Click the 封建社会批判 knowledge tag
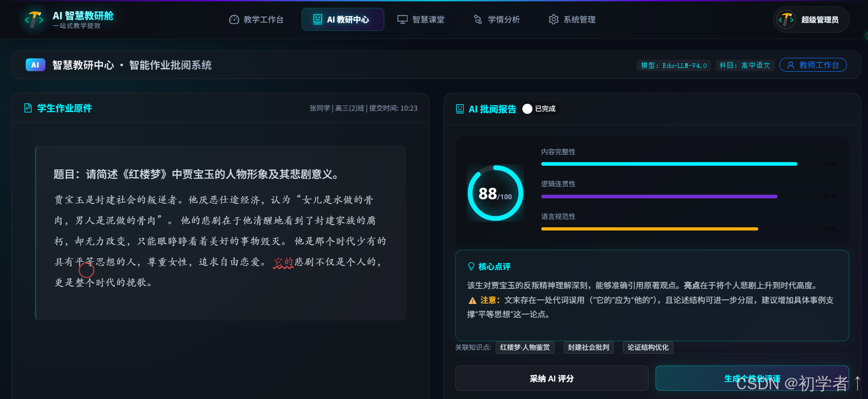 588,348
